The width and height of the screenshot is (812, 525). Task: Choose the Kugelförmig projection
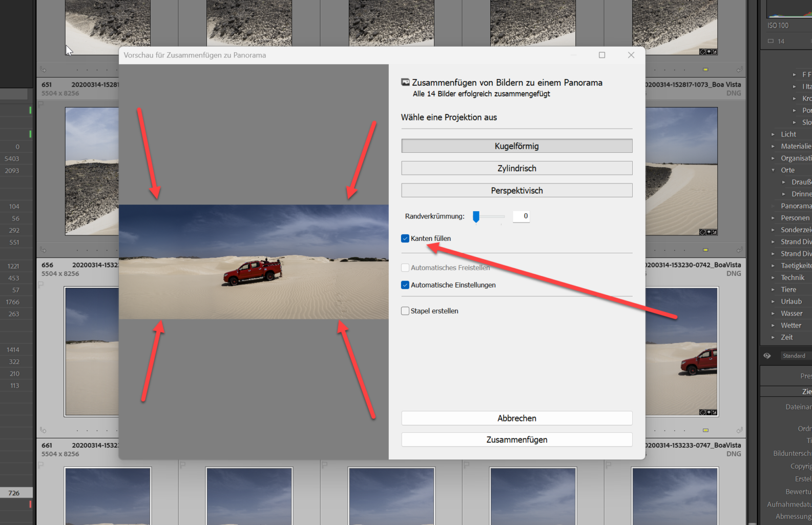pos(516,146)
